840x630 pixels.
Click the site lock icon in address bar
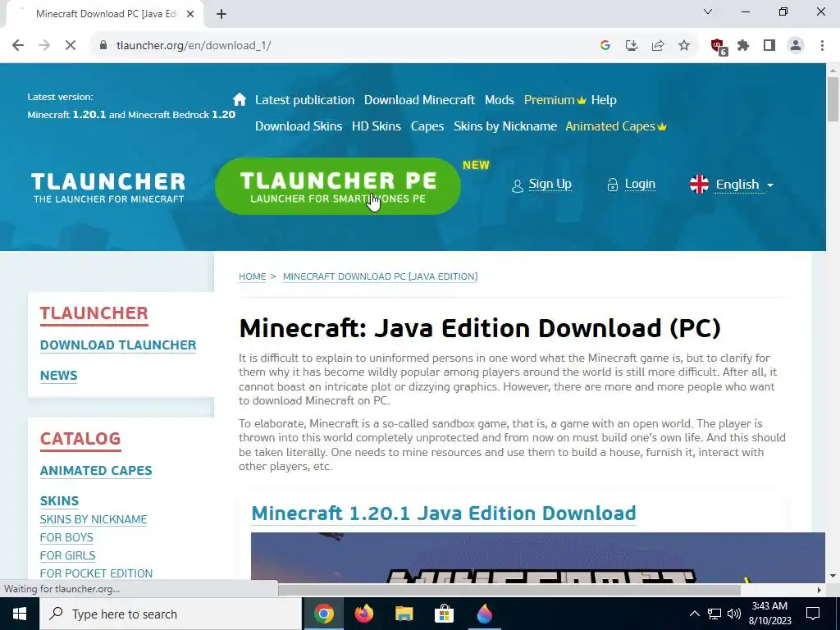click(x=103, y=46)
